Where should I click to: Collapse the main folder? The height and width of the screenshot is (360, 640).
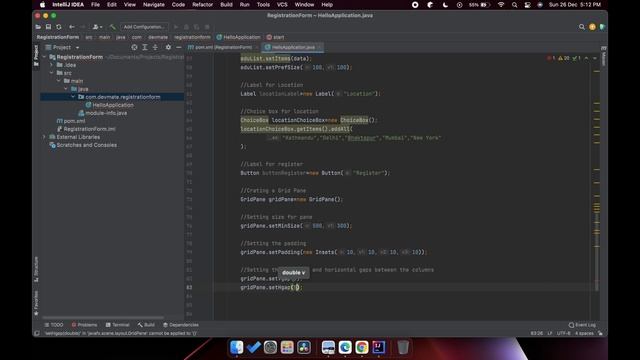click(59, 81)
